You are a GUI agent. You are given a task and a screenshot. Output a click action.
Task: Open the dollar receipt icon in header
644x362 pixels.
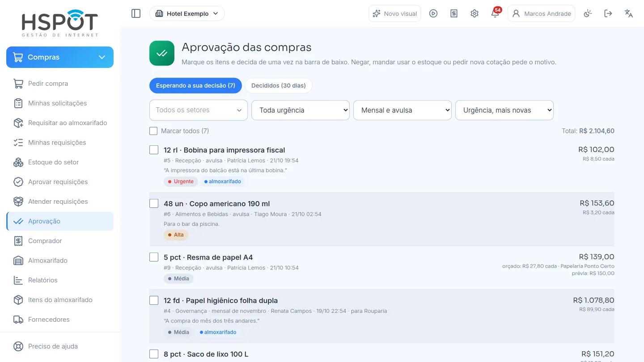454,13
